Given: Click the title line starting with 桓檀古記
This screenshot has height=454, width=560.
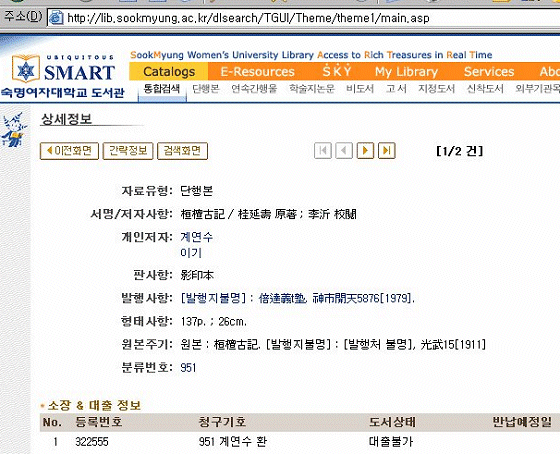Looking at the screenshot, I should [x=269, y=214].
